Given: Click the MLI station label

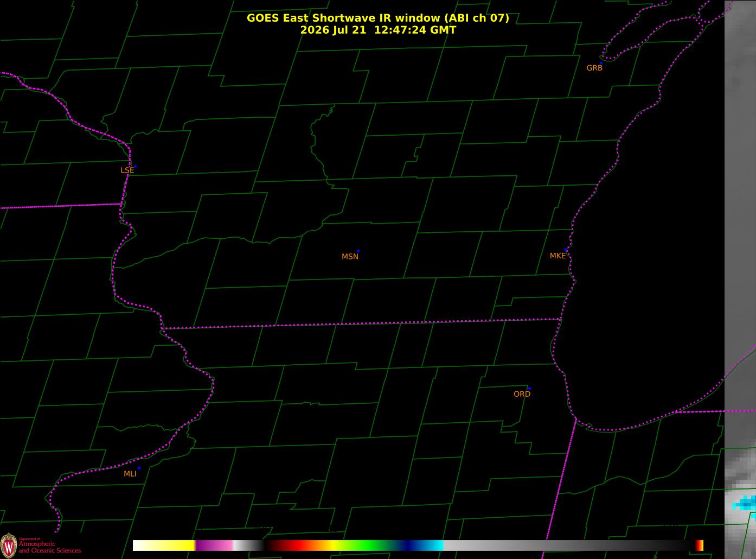Looking at the screenshot, I should point(130,474).
